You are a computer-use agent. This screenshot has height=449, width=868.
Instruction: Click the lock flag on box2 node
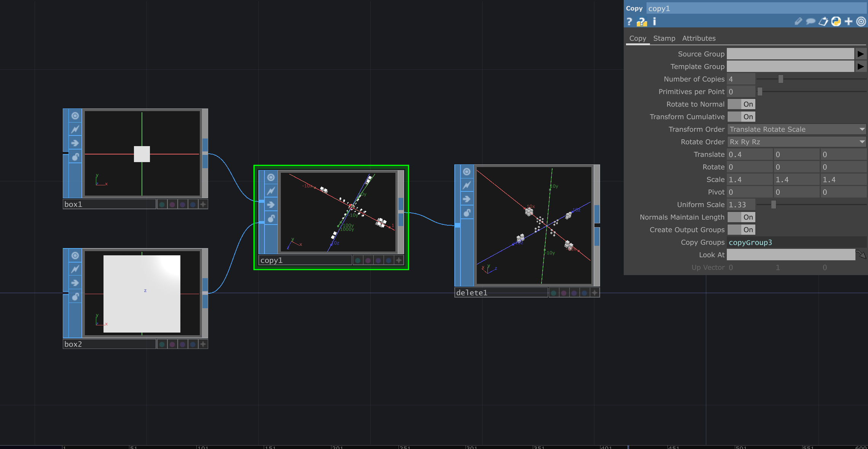(x=75, y=296)
